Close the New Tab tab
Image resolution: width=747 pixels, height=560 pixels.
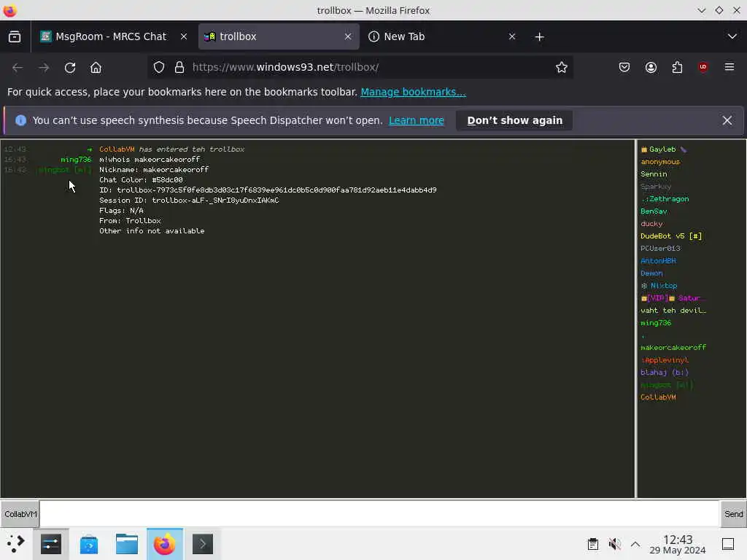(512, 36)
